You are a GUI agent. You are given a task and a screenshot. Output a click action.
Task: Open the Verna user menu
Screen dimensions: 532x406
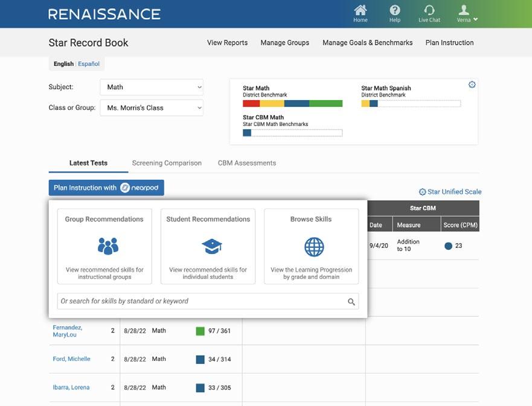[x=467, y=13]
